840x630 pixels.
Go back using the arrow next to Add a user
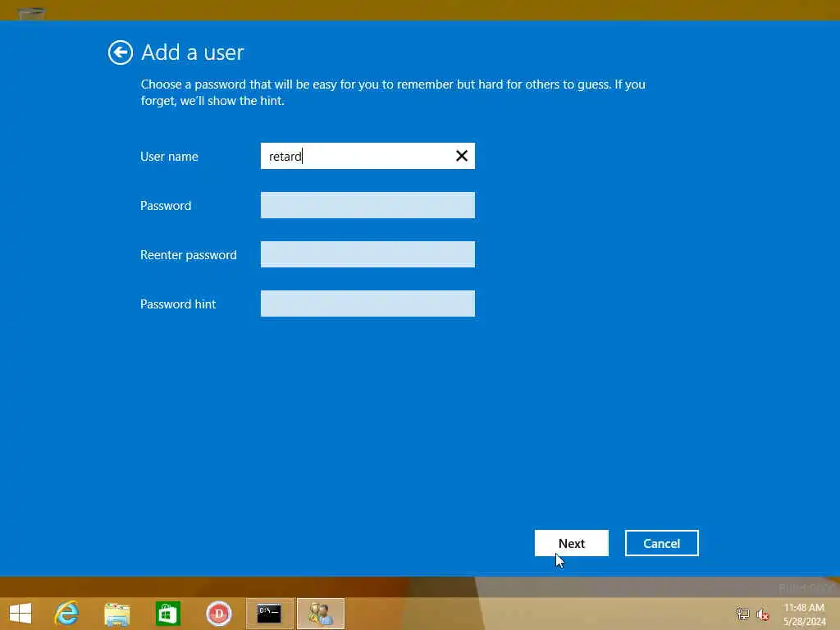[120, 52]
